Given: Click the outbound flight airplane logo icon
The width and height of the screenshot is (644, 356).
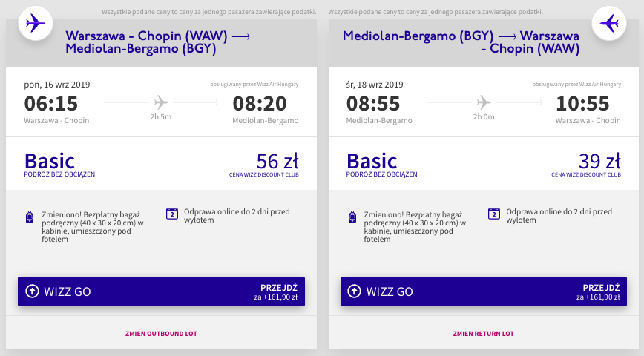Looking at the screenshot, I should coord(34,23).
